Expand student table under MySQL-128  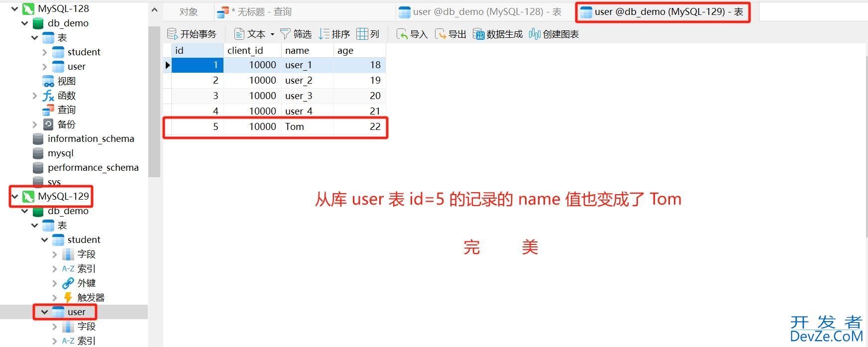44,52
